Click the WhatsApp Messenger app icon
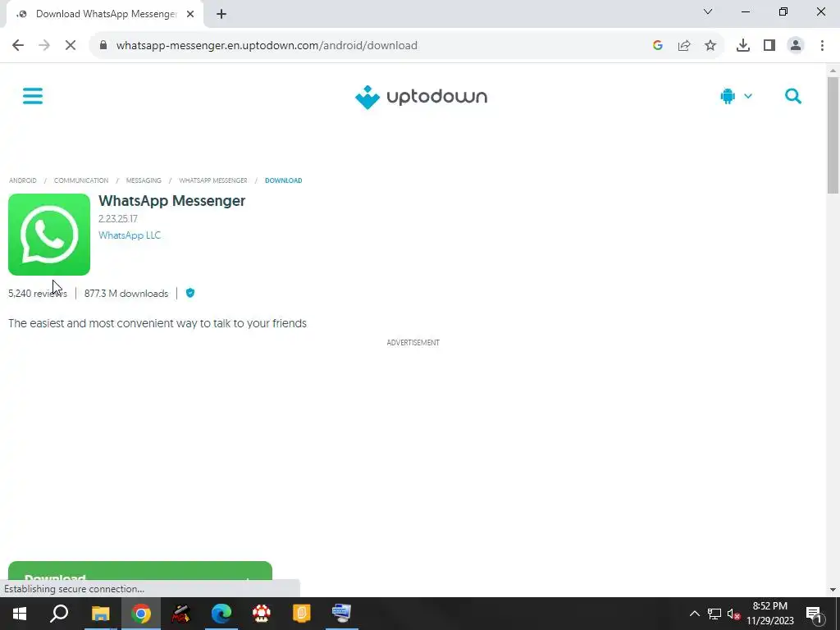Image resolution: width=840 pixels, height=630 pixels. pos(49,235)
